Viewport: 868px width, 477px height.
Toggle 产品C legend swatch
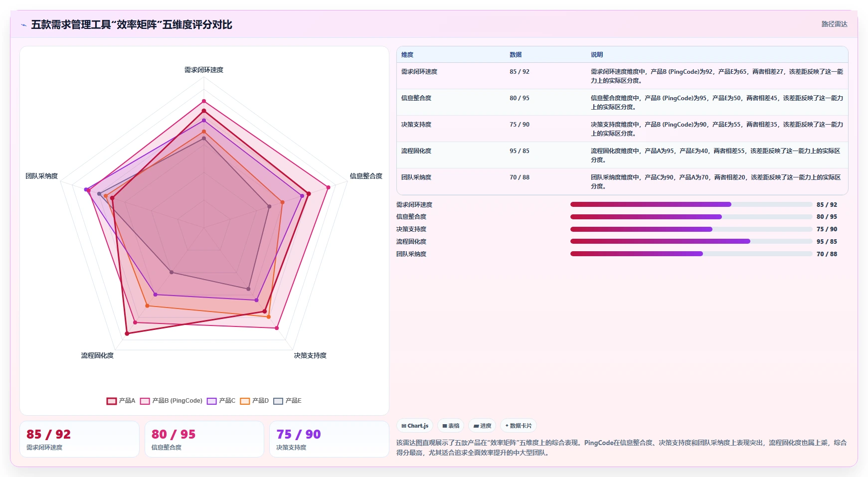[212, 401]
